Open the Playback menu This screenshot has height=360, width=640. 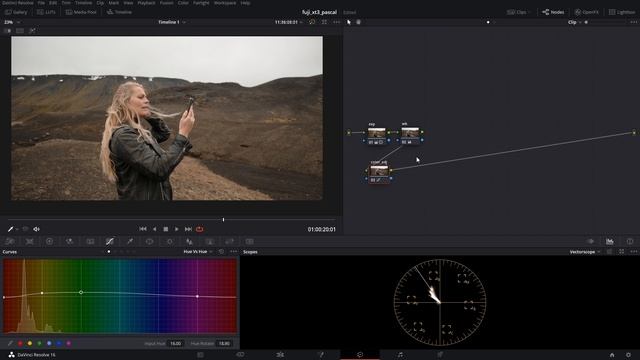146,3
